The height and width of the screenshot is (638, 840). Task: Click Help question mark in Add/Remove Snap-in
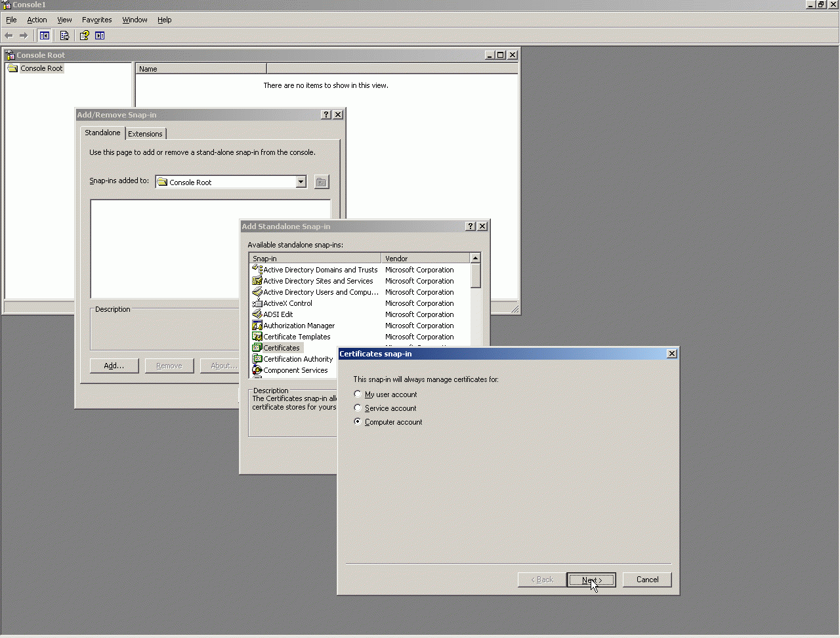tap(326, 115)
